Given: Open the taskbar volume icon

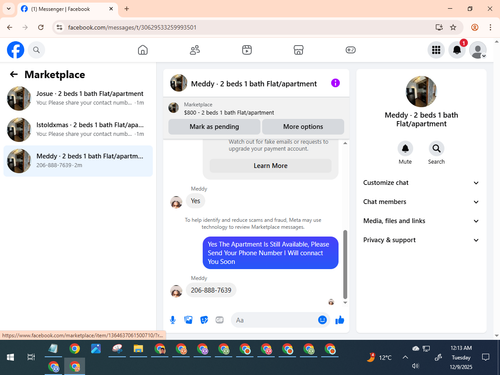Looking at the screenshot, I should pyautogui.click(x=415, y=366).
